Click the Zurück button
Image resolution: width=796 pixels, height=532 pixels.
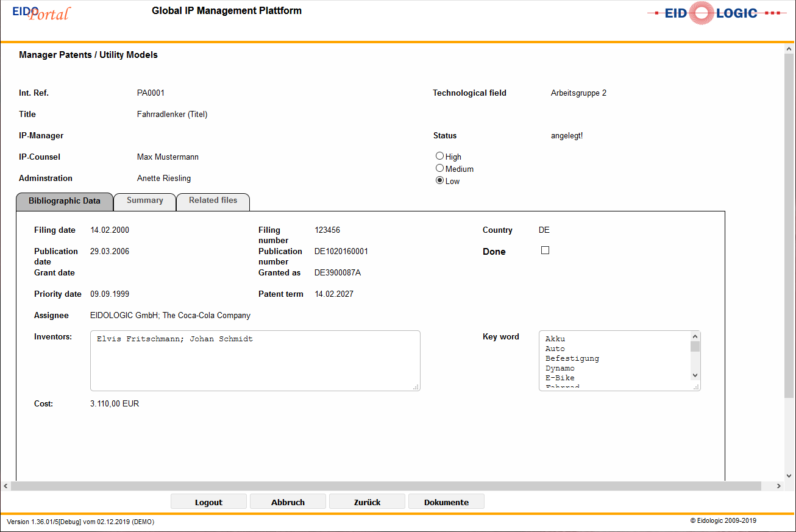(367, 502)
